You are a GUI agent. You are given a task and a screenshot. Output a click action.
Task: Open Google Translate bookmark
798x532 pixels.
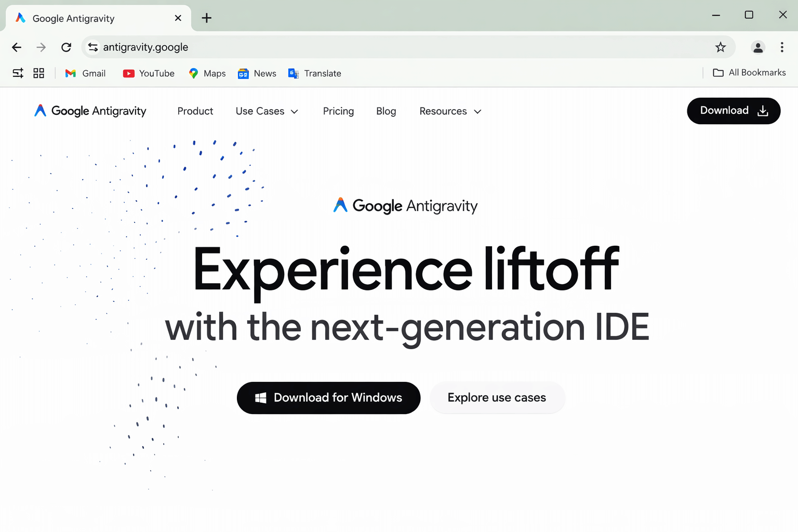[314, 73]
